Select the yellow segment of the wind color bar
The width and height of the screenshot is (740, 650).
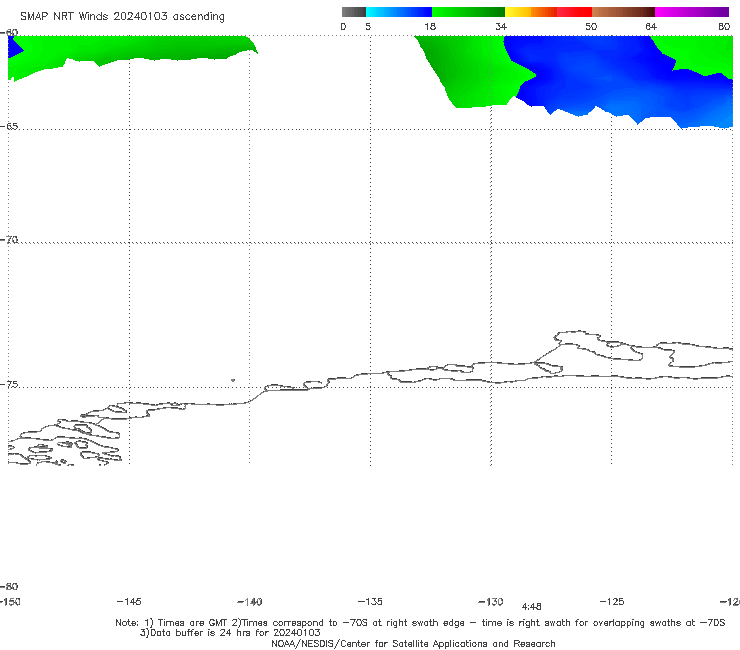pos(518,12)
